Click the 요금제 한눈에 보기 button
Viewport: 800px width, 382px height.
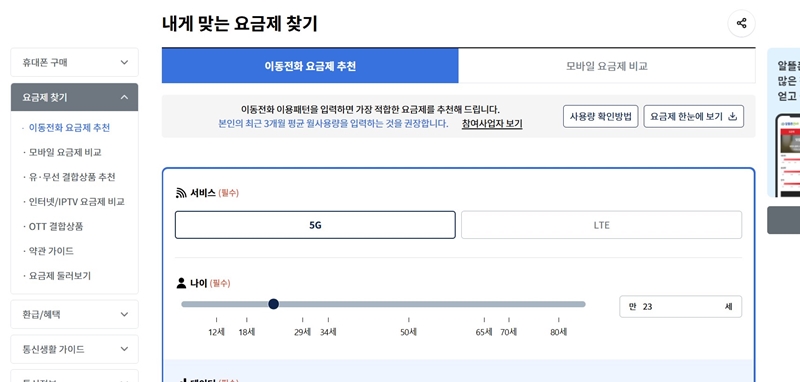pyautogui.click(x=693, y=116)
